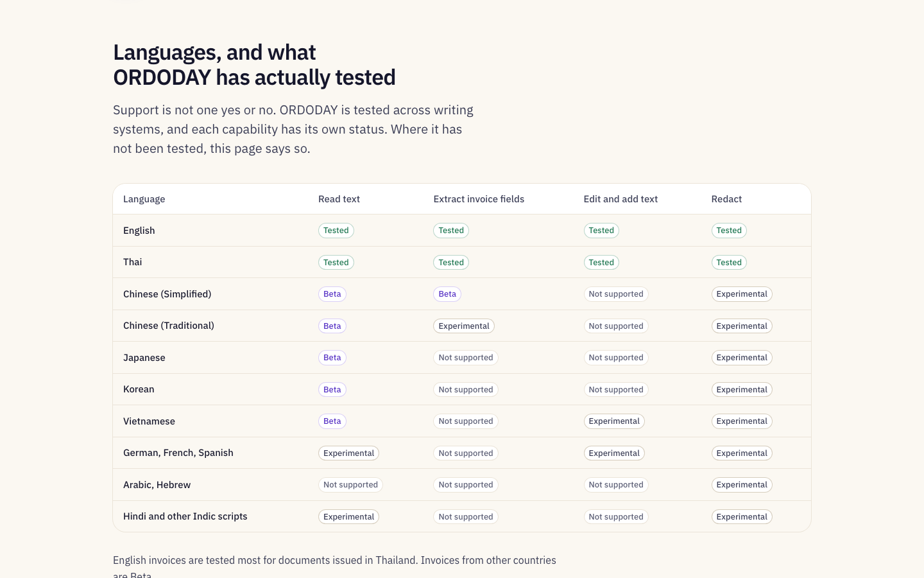This screenshot has width=924, height=578.
Task: Select the English language row label
Action: 139,231
